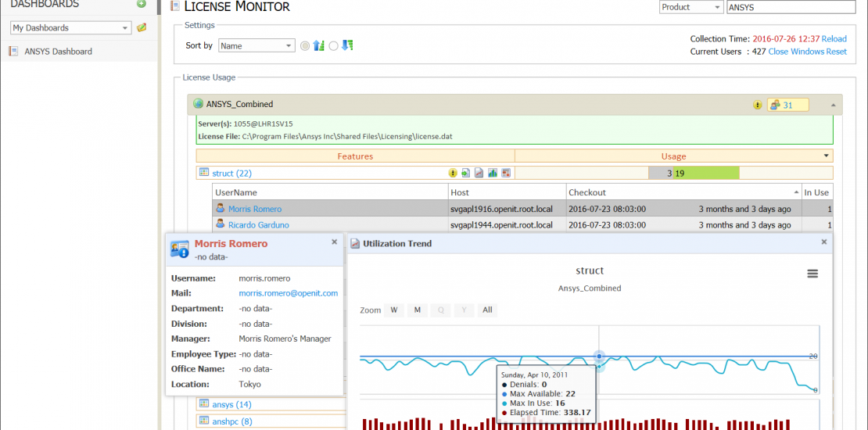
Task: Click the yellow warning icon in struct row
Action: pyautogui.click(x=453, y=174)
